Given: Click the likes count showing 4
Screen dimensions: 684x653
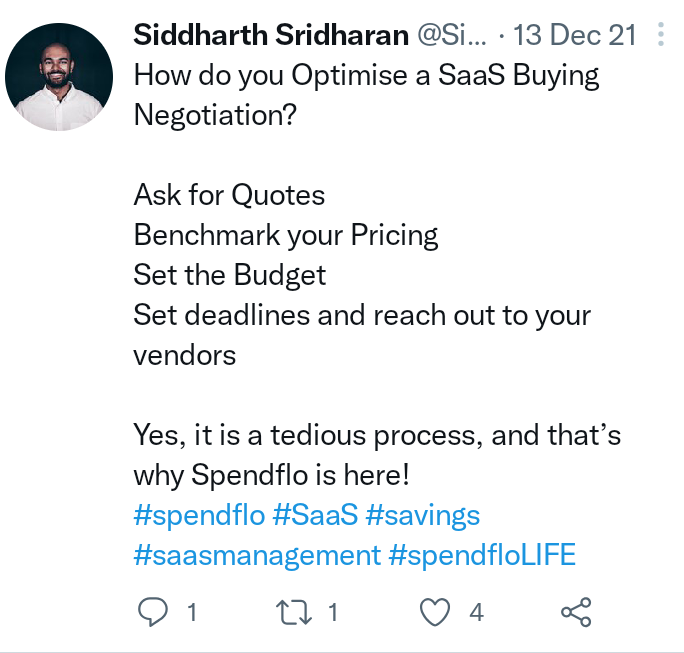Looking at the screenshot, I should tap(476, 612).
